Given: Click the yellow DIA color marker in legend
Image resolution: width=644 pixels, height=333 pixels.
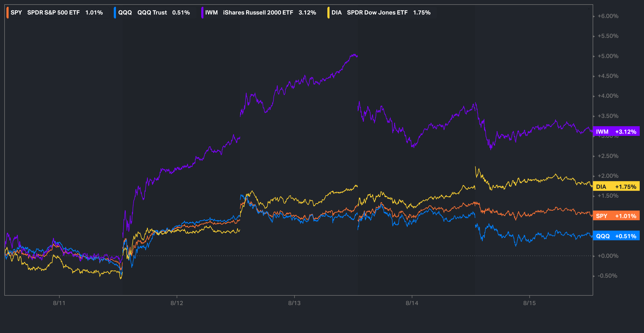Looking at the screenshot, I should pyautogui.click(x=328, y=13).
